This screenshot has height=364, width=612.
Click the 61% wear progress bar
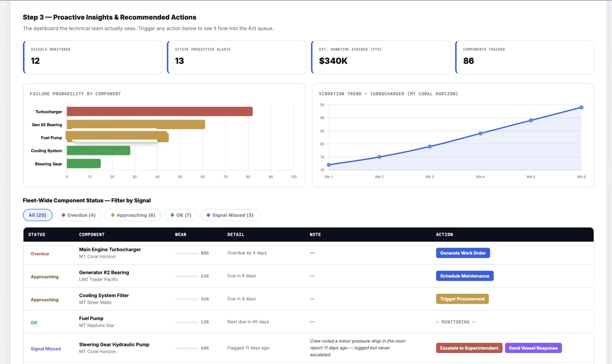187,276
